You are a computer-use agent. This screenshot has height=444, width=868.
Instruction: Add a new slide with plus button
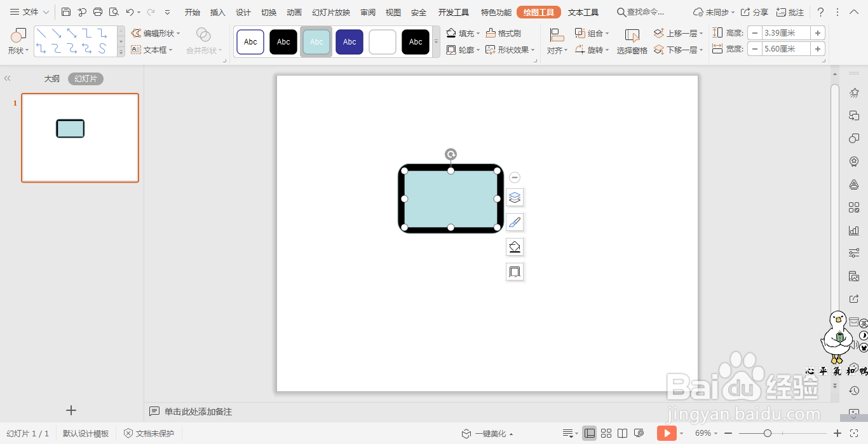[71, 410]
